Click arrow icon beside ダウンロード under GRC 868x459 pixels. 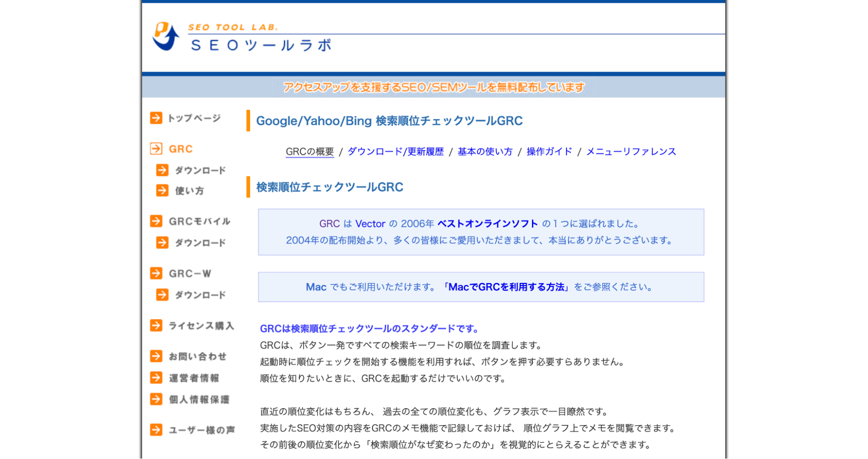(162, 170)
